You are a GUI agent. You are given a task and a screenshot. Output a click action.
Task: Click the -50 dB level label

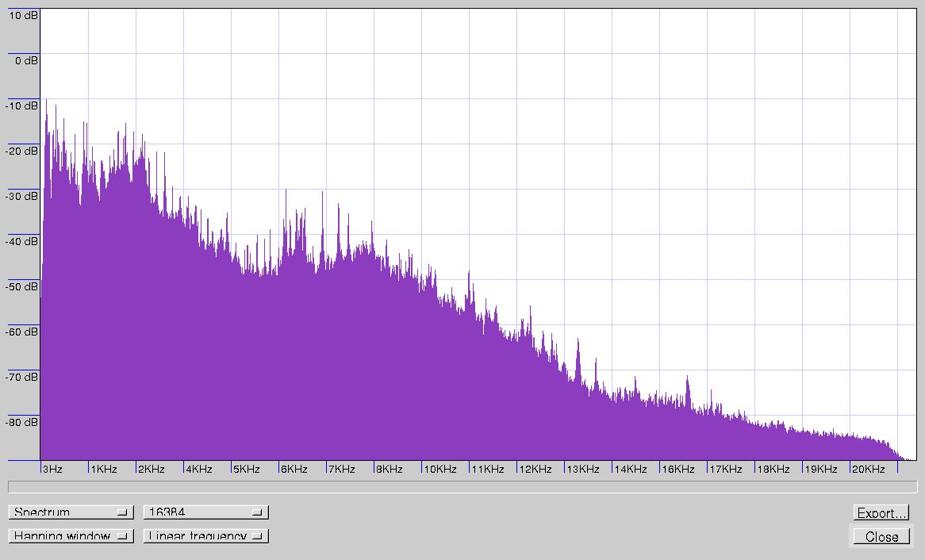point(23,286)
